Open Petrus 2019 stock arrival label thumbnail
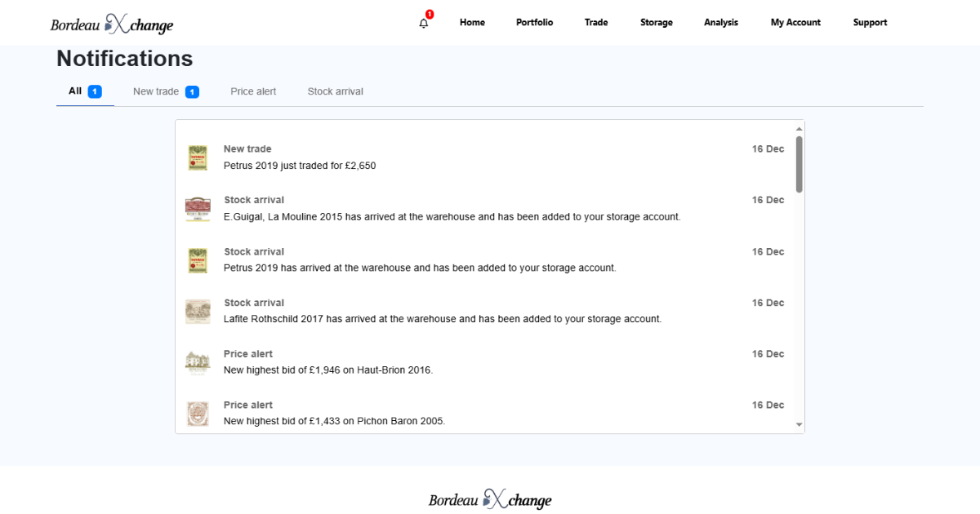This screenshot has width=980, height=514. (x=197, y=260)
